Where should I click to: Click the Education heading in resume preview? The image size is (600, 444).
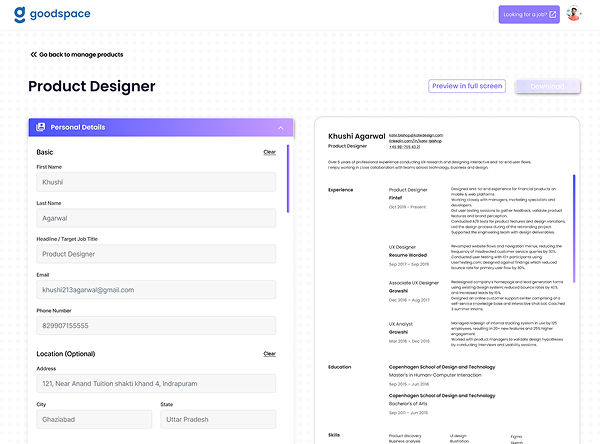pyautogui.click(x=339, y=367)
